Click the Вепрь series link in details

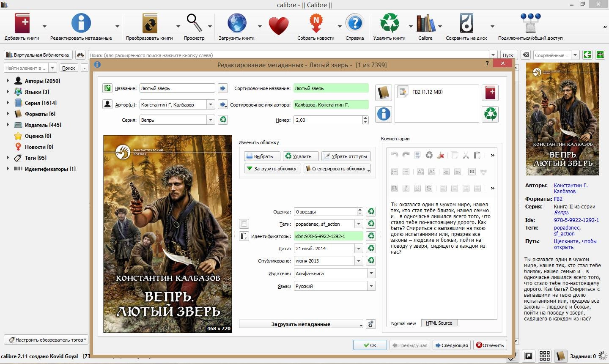561,213
